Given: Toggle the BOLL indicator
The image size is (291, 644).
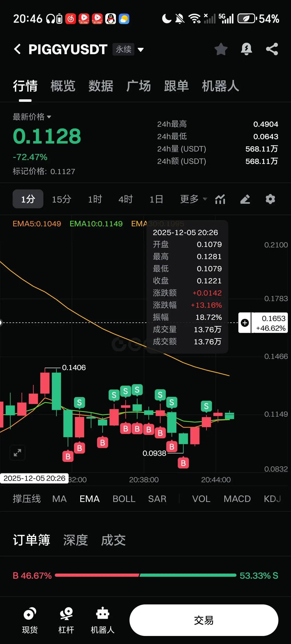Looking at the screenshot, I should 124,499.
